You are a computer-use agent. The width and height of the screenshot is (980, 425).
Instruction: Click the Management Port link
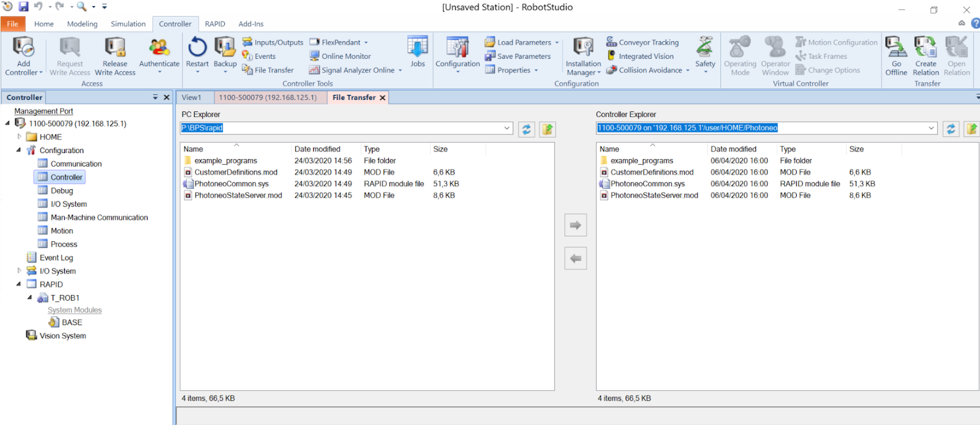click(x=43, y=111)
